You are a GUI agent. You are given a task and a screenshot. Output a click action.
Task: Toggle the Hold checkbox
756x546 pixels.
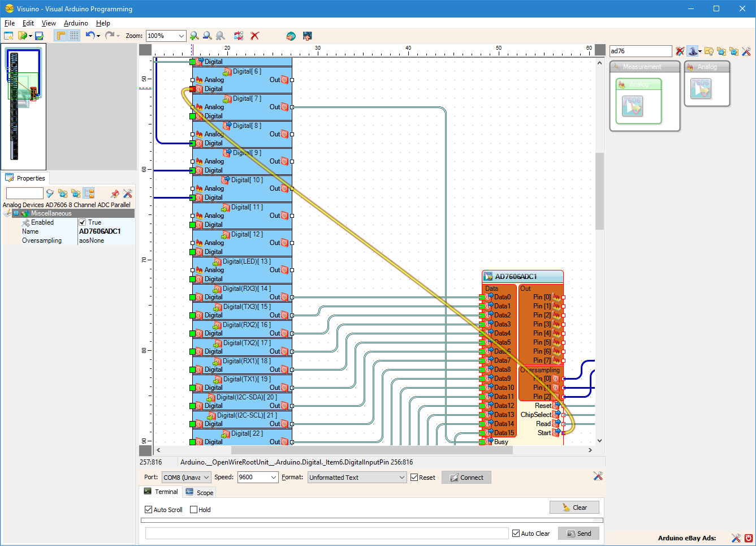(193, 510)
